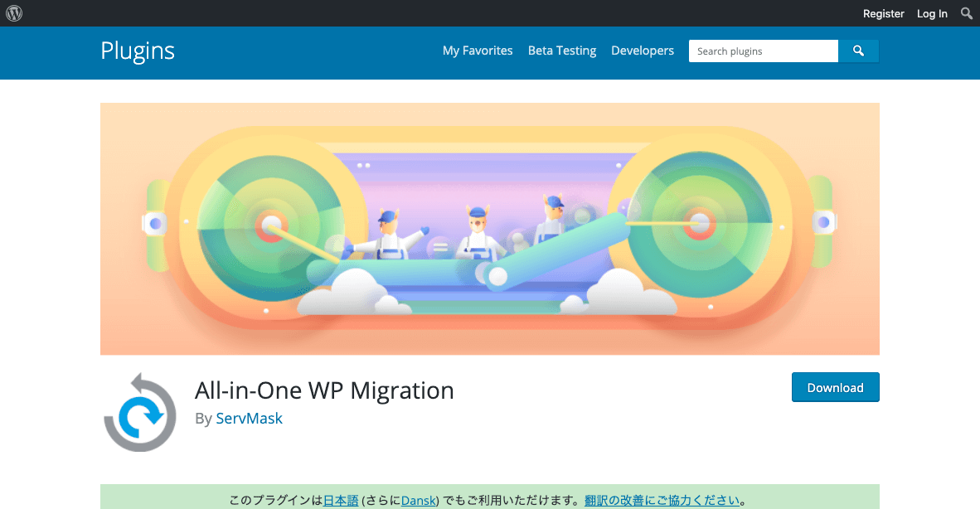Click the Log In link
The image size is (980, 509).
pos(931,13)
